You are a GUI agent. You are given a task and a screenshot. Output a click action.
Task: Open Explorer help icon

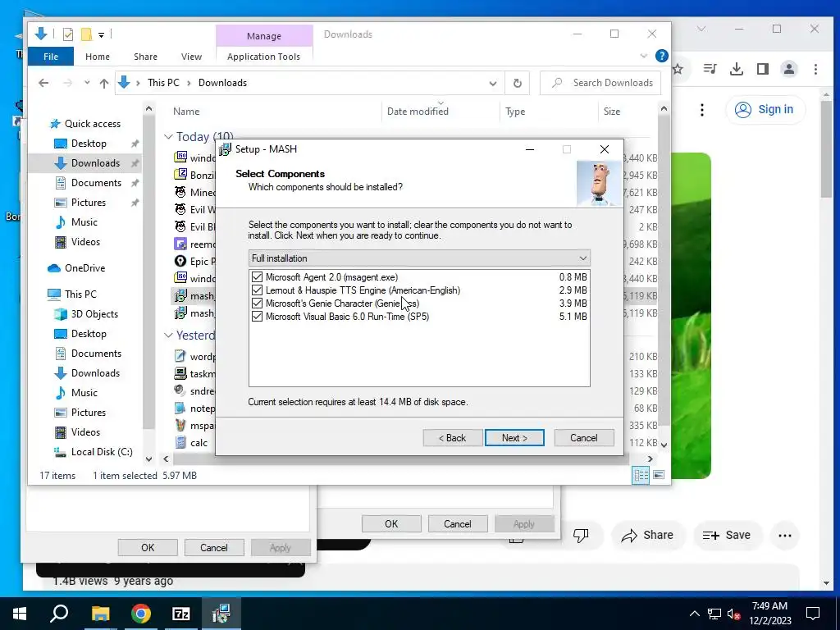(x=662, y=56)
